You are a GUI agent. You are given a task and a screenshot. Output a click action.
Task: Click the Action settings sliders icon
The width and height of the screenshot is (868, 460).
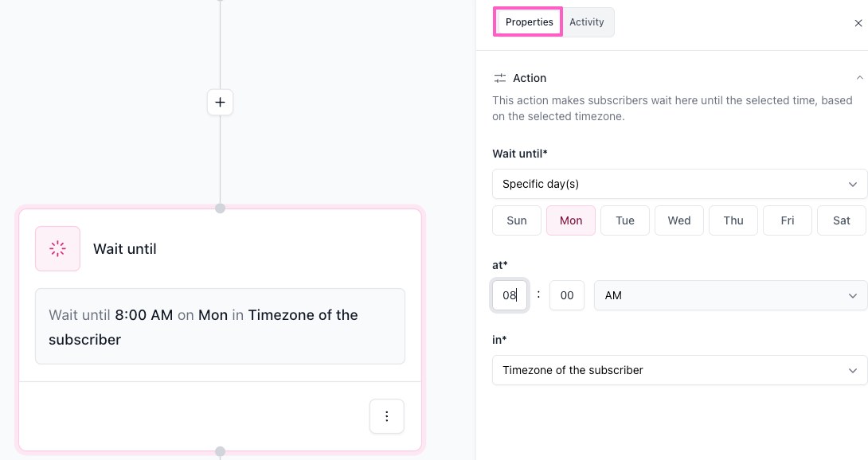pyautogui.click(x=500, y=78)
